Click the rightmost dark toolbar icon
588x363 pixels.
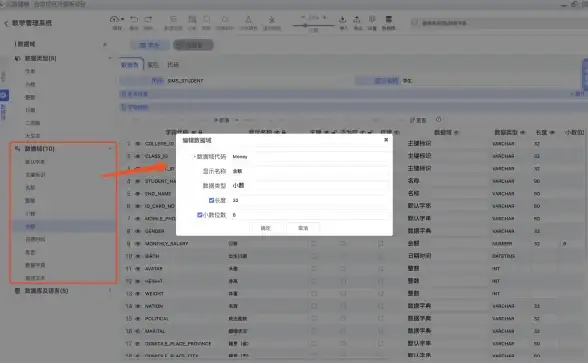[389, 19]
